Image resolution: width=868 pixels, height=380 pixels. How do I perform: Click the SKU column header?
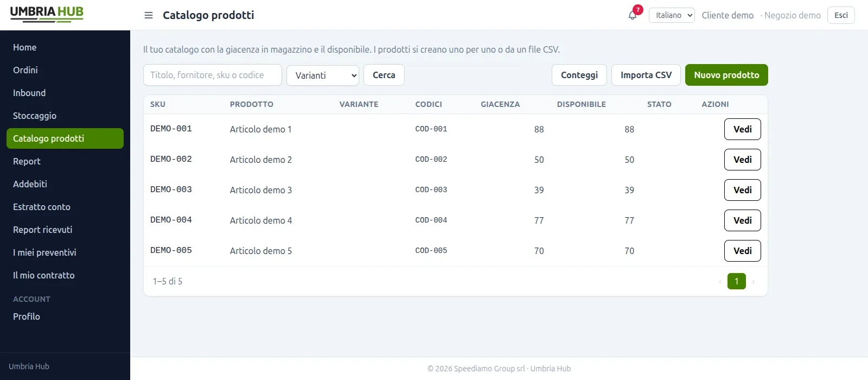tap(158, 104)
